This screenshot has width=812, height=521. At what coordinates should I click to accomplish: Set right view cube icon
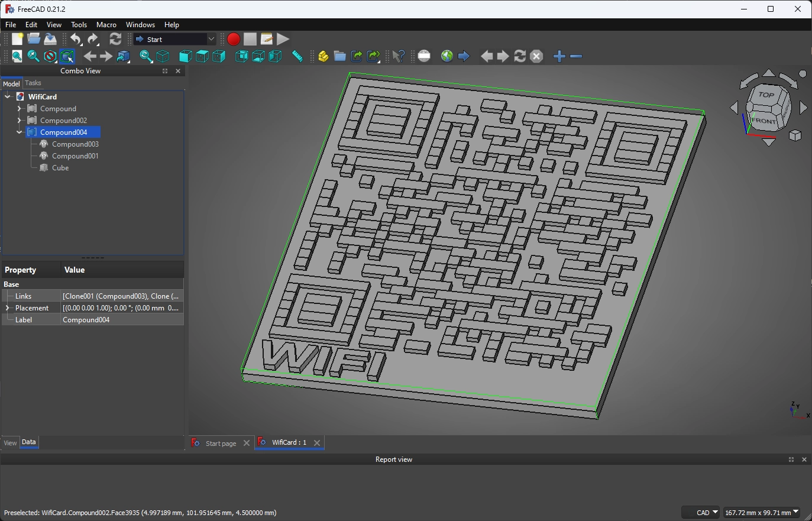tap(219, 56)
